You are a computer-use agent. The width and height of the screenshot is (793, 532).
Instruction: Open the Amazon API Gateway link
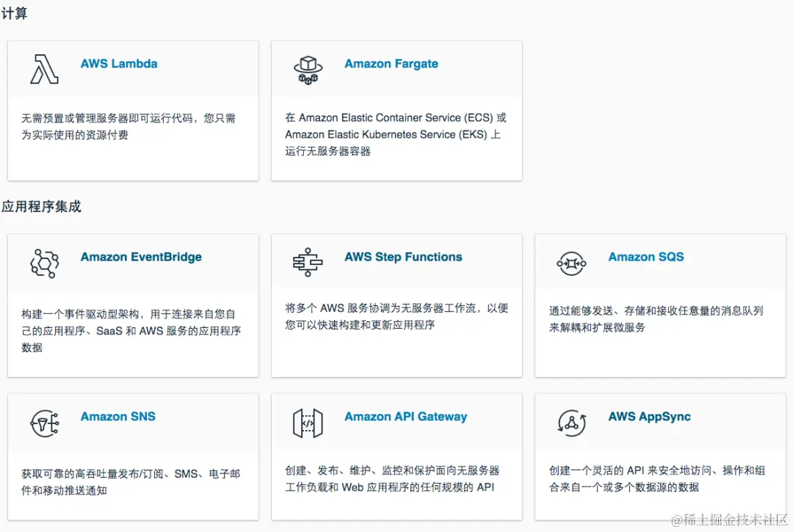click(x=405, y=416)
